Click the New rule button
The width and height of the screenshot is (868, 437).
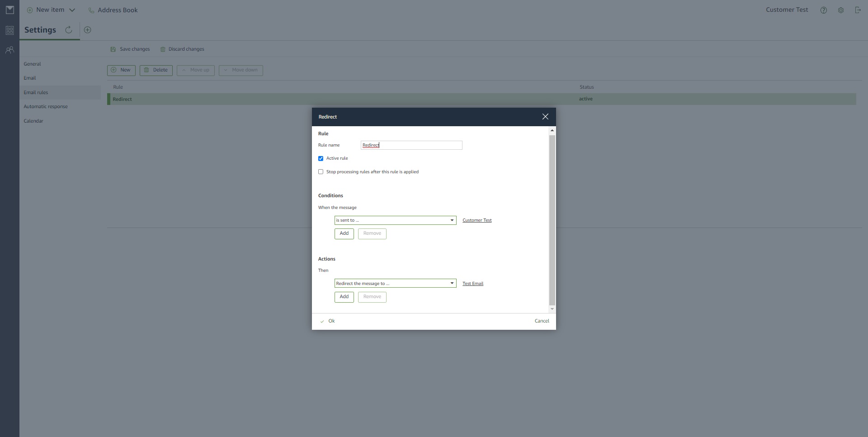(x=121, y=70)
